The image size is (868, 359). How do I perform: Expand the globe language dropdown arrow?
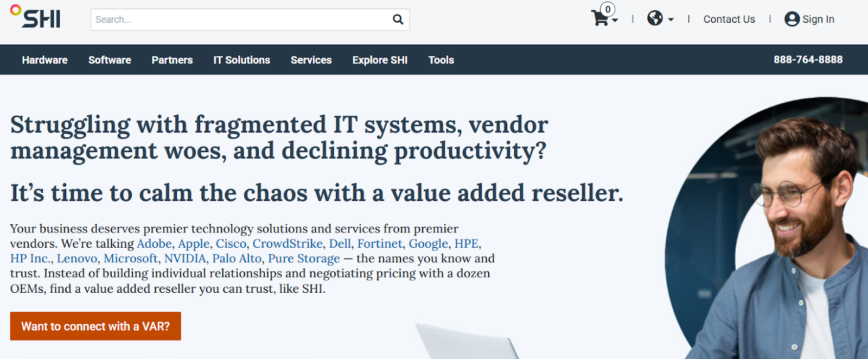point(671,20)
